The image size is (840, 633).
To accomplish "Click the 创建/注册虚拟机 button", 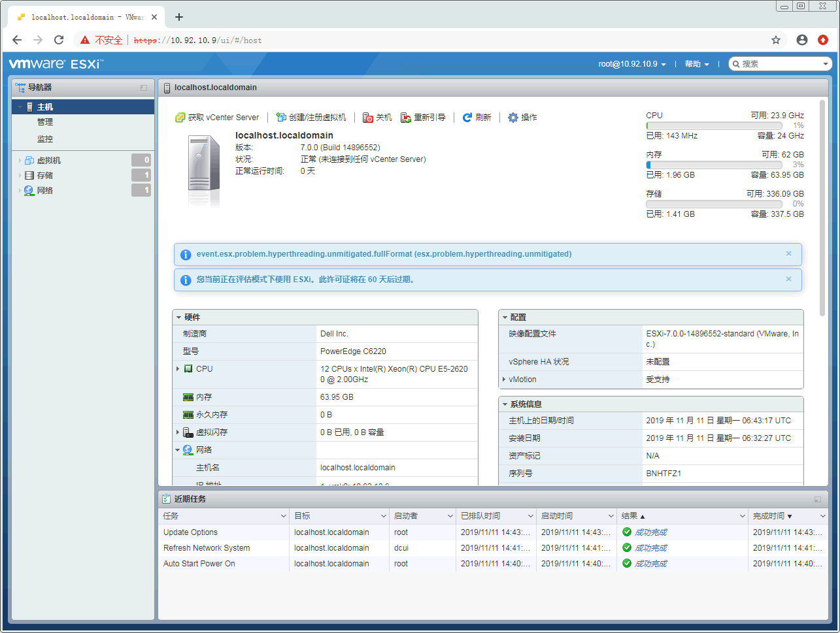I will [311, 118].
